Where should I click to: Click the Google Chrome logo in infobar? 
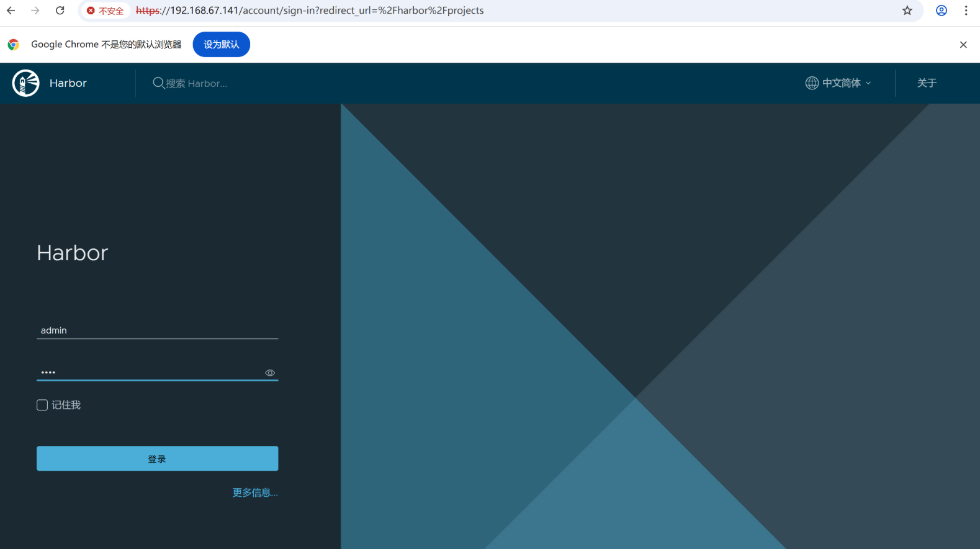click(14, 45)
